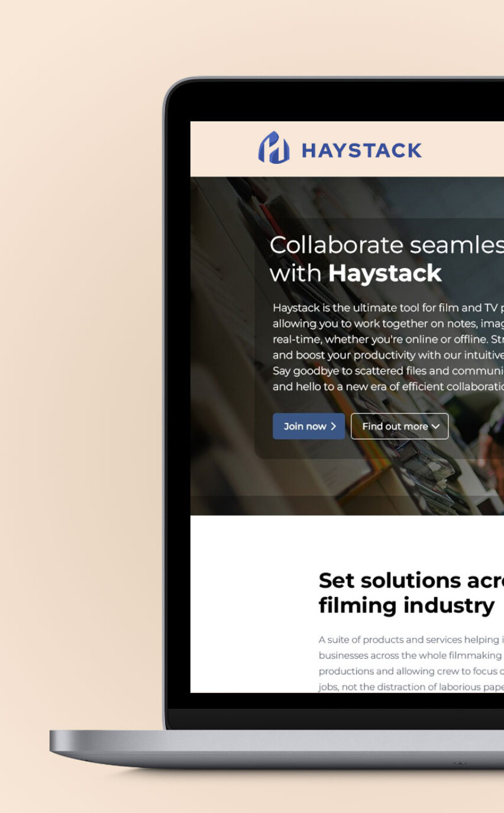Click the Find out more button label

(395, 426)
